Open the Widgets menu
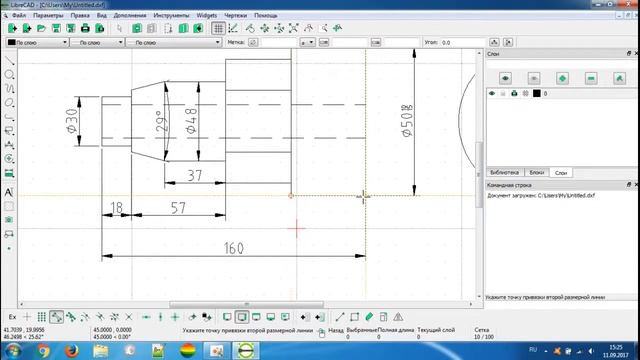640x360 pixels. (x=207, y=16)
